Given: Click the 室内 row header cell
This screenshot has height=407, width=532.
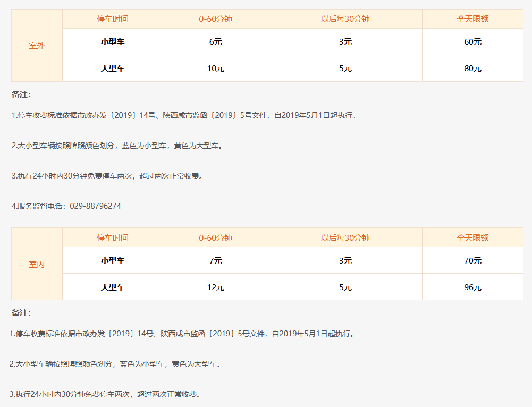Looking at the screenshot, I should (37, 264).
